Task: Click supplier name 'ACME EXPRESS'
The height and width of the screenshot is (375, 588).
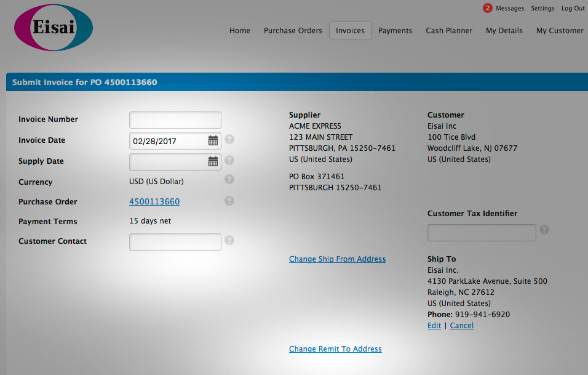Action: 315,126
